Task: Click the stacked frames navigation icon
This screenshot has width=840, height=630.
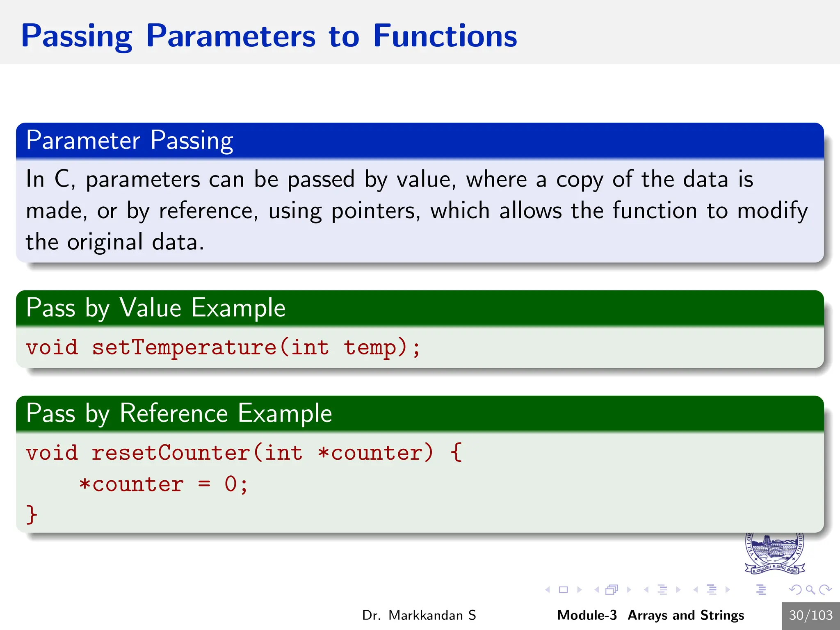Action: (x=612, y=589)
